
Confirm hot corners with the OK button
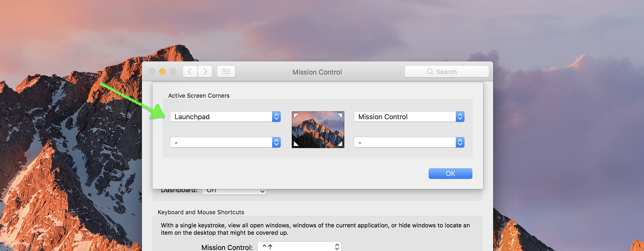tap(450, 174)
